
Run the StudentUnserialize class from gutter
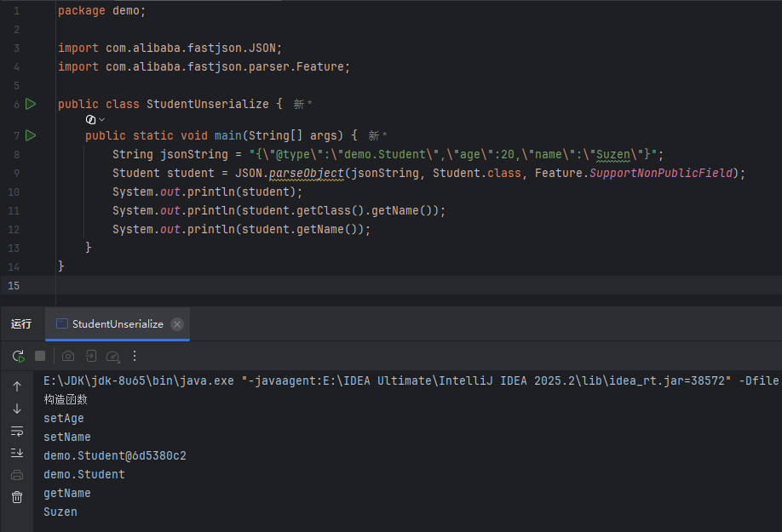tap(31, 104)
